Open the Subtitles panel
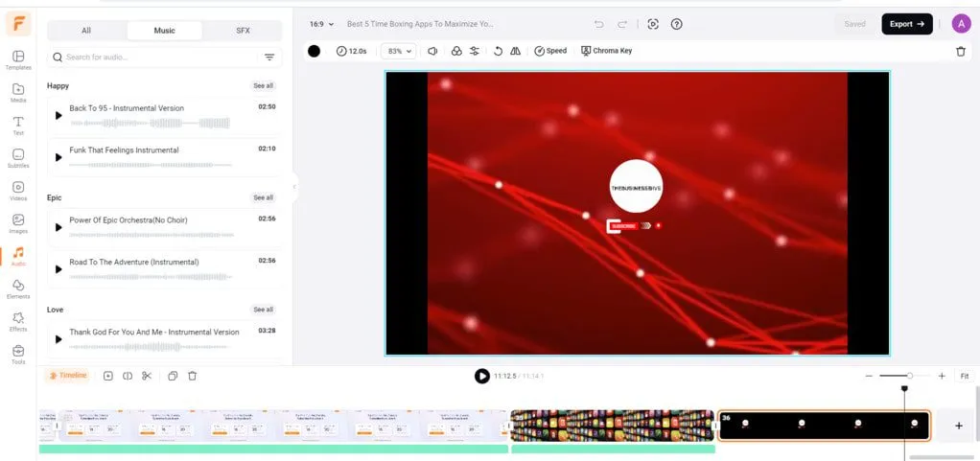The image size is (980, 461). point(17,158)
